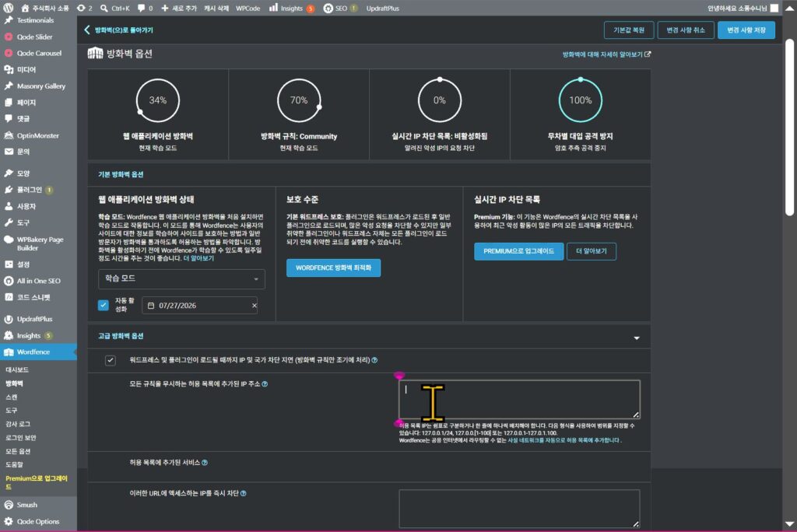Open Wordfence 로그인 보안 submenu
Image resolution: width=797 pixels, height=532 pixels.
pyautogui.click(x=20, y=437)
